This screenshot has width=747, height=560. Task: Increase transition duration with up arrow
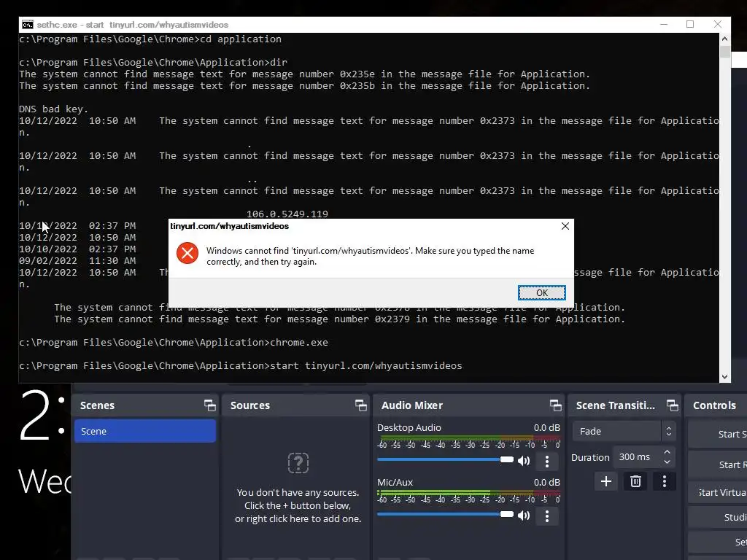tap(667, 452)
